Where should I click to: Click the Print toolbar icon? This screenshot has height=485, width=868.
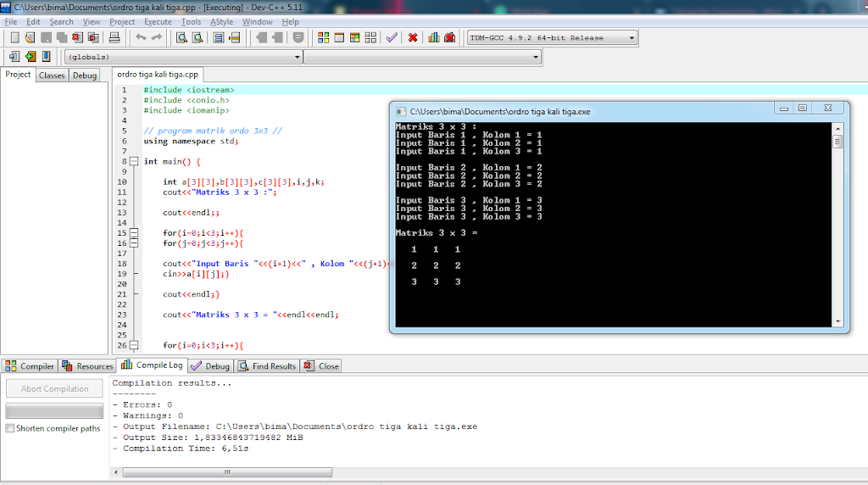(x=114, y=37)
